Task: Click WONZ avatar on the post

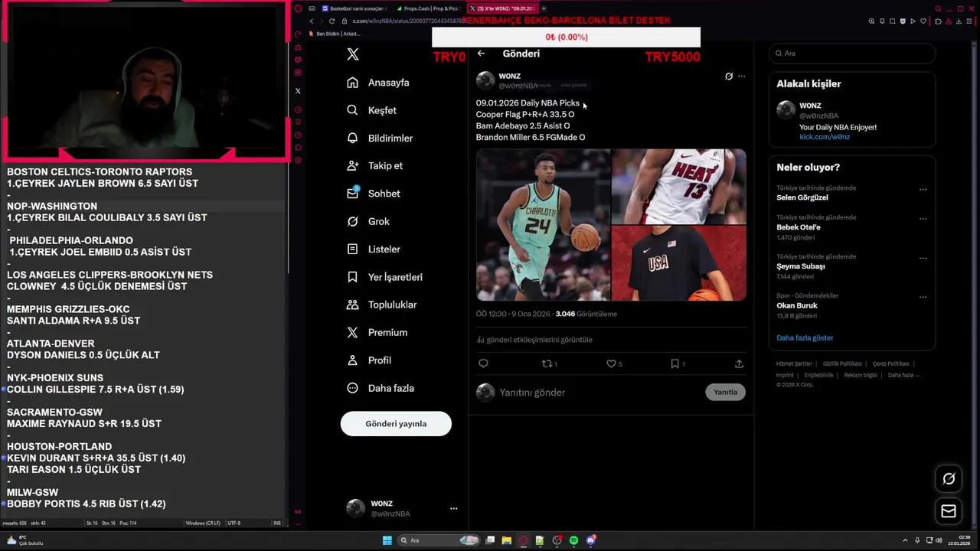Action: 485,80
